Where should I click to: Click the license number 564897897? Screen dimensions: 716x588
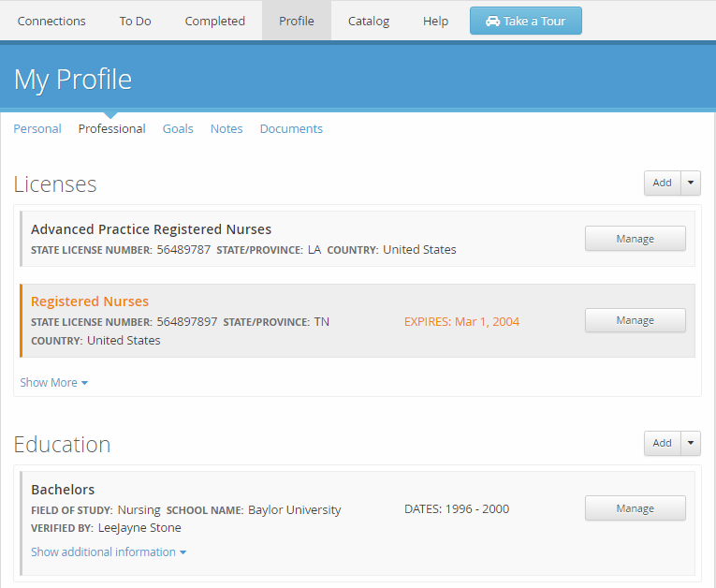coord(187,322)
